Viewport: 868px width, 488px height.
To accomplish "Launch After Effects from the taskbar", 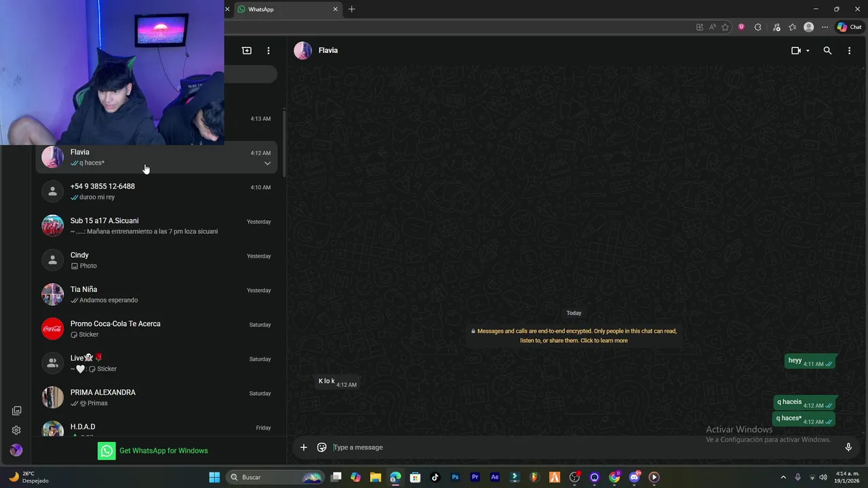I will click(x=495, y=477).
